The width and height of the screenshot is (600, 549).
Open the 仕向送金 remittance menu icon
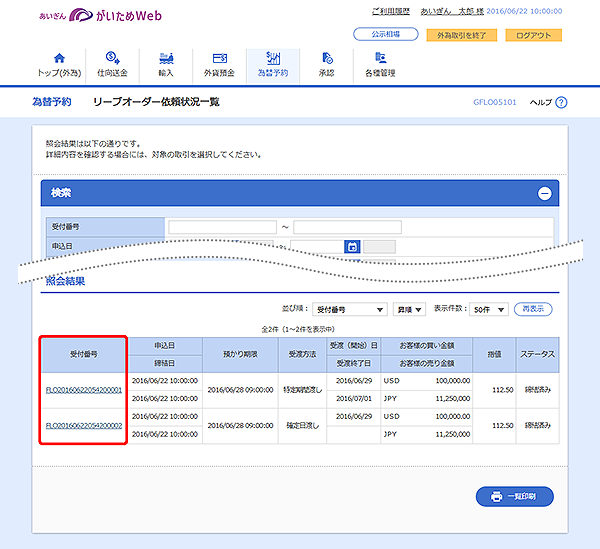112,59
